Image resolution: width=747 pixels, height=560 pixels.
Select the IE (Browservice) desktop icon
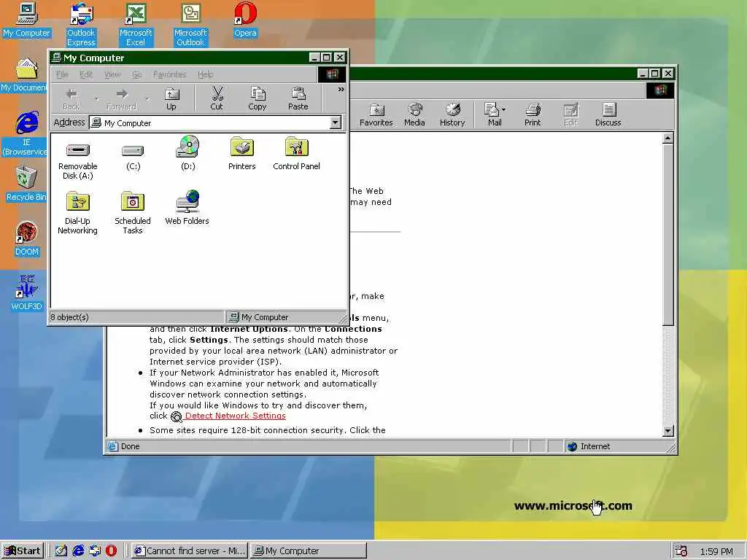coord(25,134)
